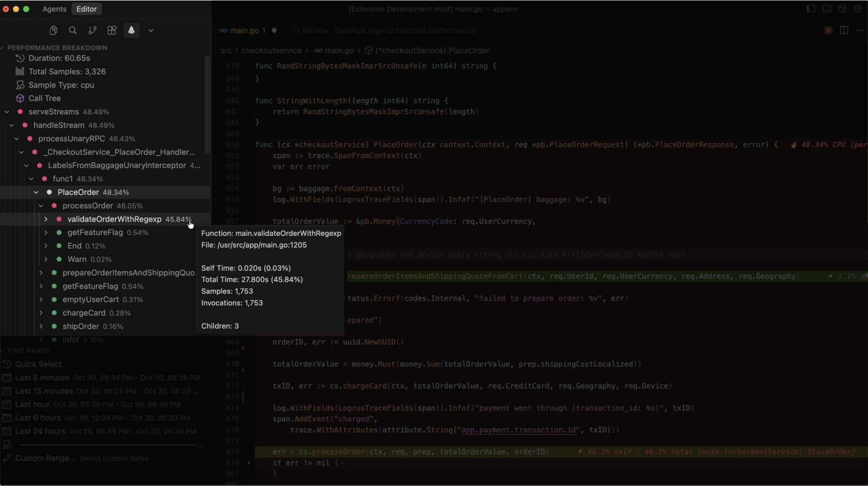Viewport: 868px width, 486px height.
Task: Click the unsaved dot on main.go tab
Action: pos(274,30)
